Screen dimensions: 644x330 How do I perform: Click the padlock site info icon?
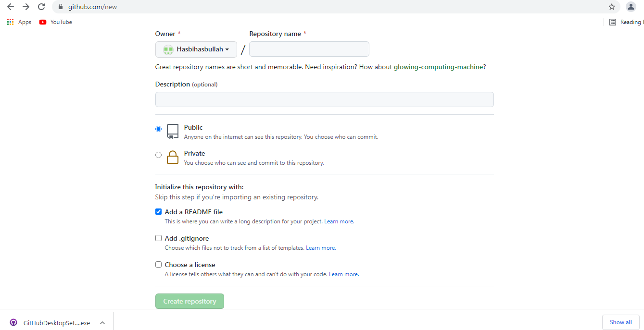tap(61, 7)
